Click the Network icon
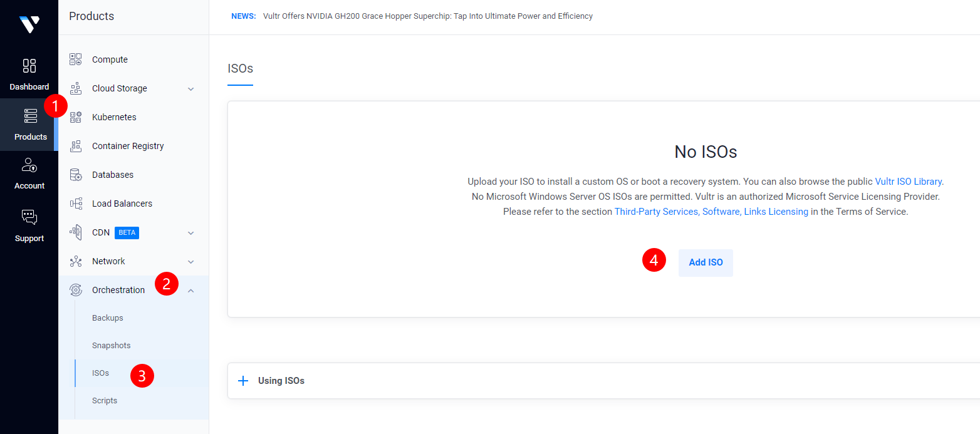Viewport: 980px width, 434px height. 76,261
